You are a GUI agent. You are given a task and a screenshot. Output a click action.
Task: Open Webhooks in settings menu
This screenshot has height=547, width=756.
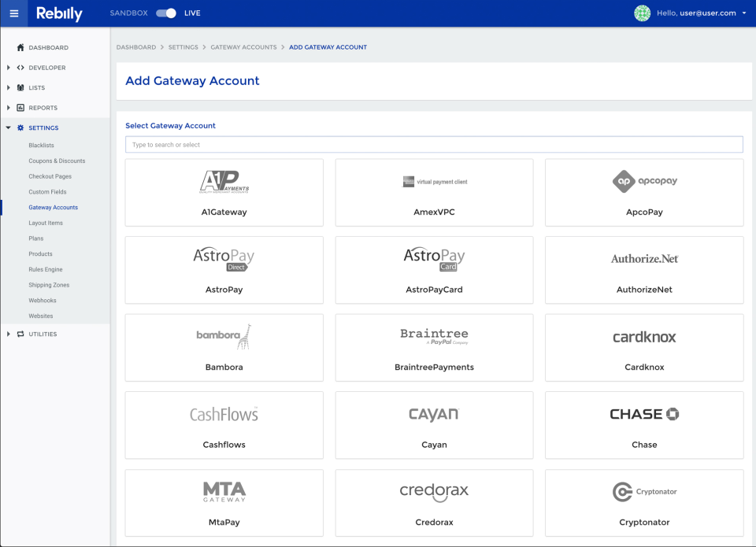(x=43, y=301)
